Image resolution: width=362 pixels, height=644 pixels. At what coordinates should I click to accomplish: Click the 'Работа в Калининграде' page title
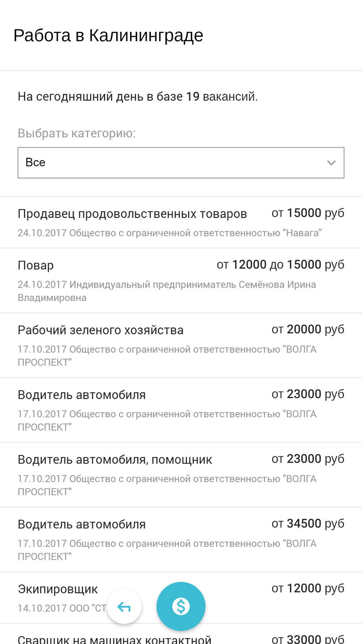[x=108, y=35]
